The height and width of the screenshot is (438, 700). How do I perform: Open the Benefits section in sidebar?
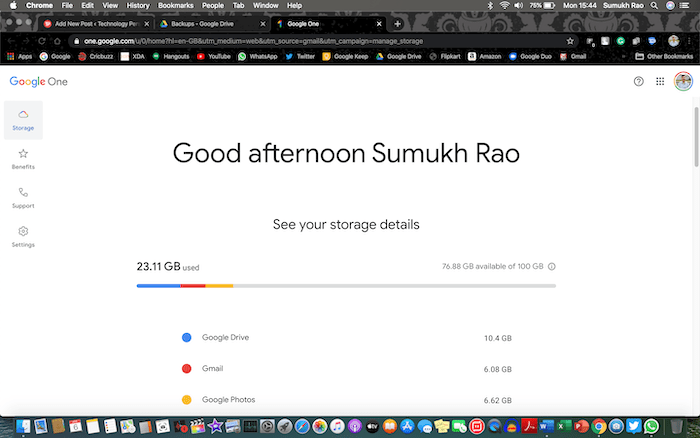click(x=23, y=159)
